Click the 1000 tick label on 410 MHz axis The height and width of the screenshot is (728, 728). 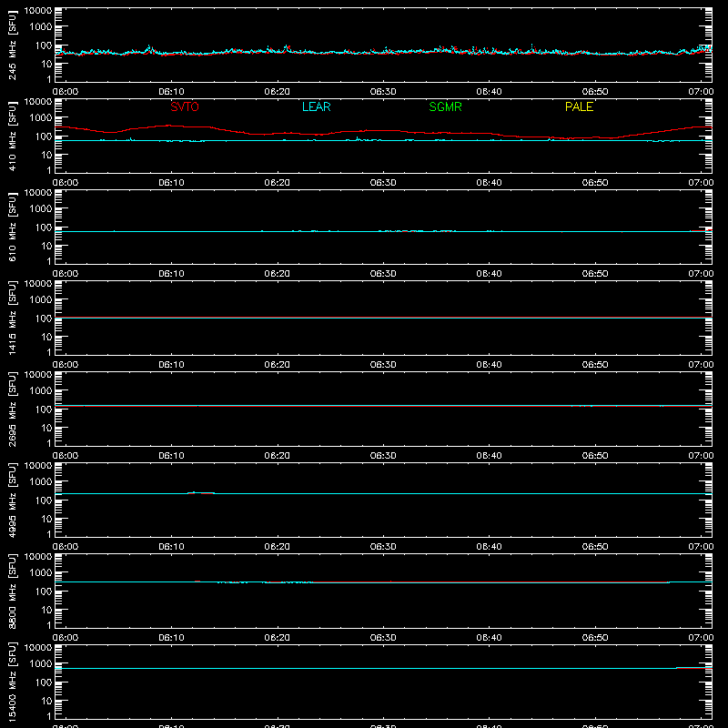(x=41, y=118)
